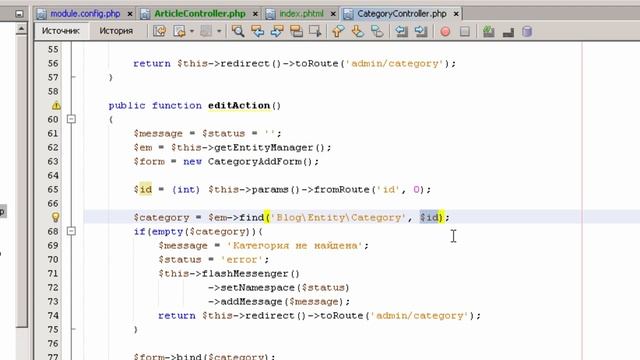Switch to index.phtml tab
The image size is (640, 360).
301,14
